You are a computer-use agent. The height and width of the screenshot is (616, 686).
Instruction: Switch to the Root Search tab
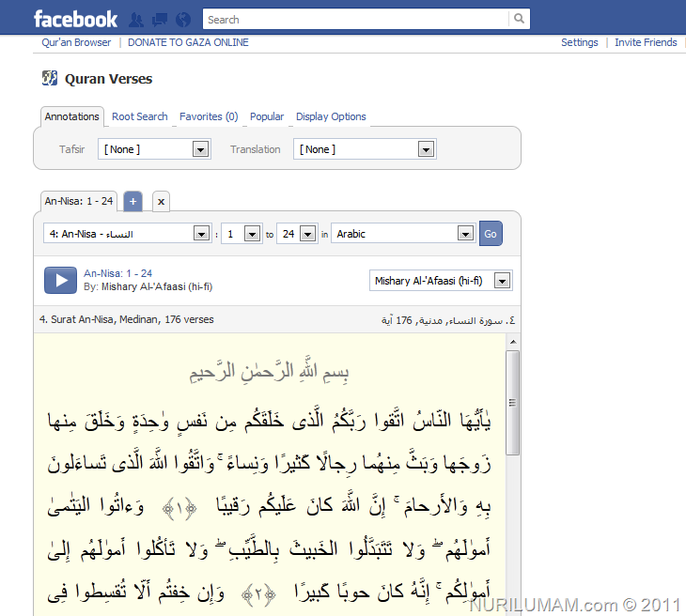click(x=140, y=116)
